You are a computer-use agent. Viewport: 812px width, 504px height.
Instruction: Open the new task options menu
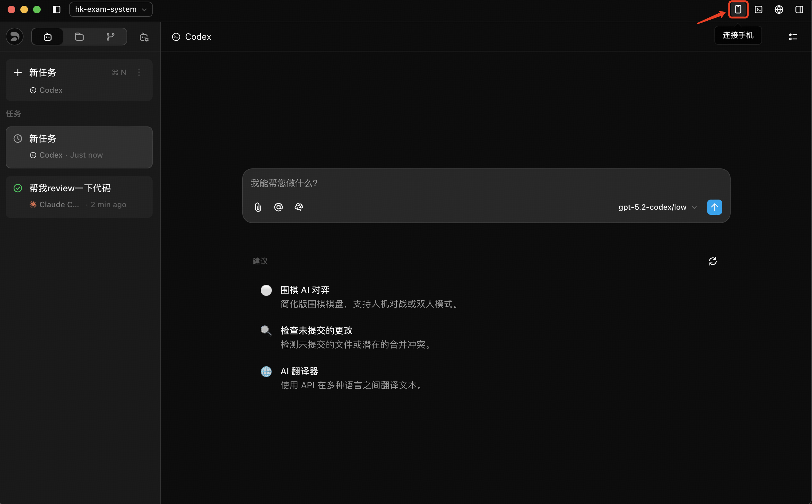[139, 72]
